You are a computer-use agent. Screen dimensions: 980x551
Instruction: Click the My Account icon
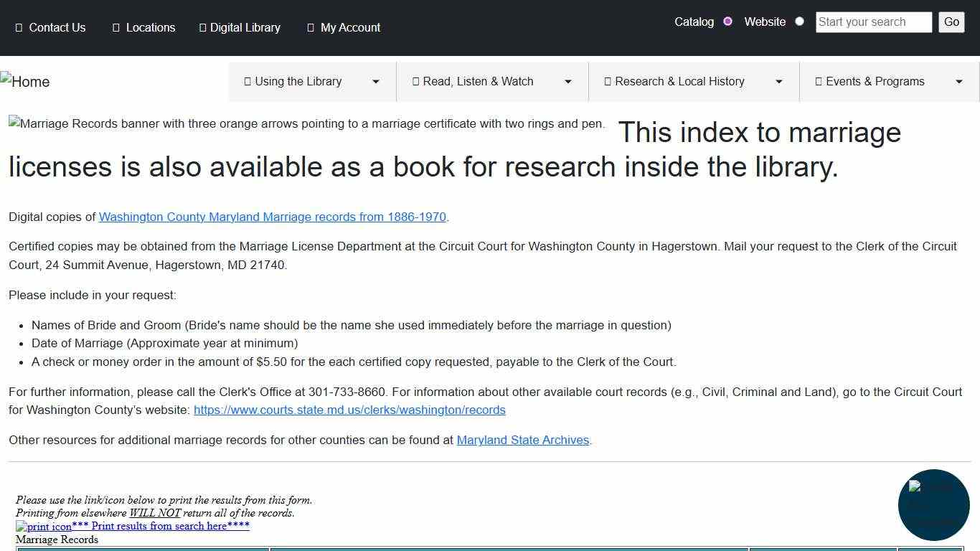(310, 27)
